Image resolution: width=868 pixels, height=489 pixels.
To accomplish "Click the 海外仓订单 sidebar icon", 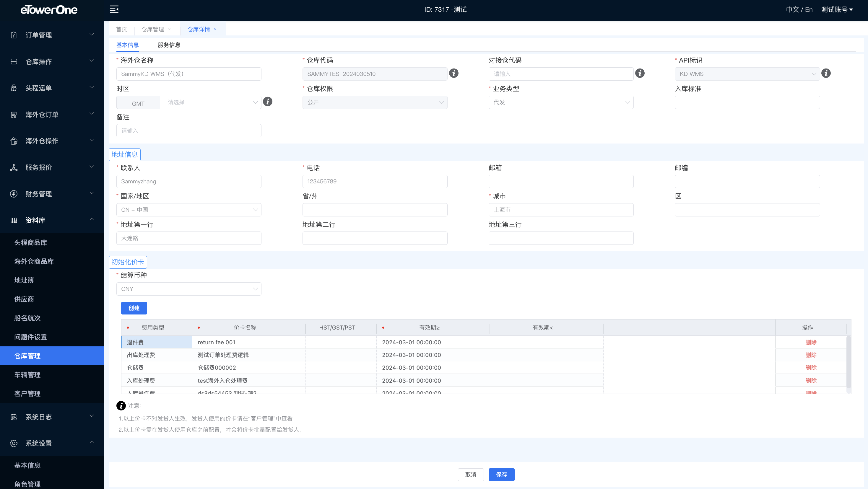I will pos(14,115).
